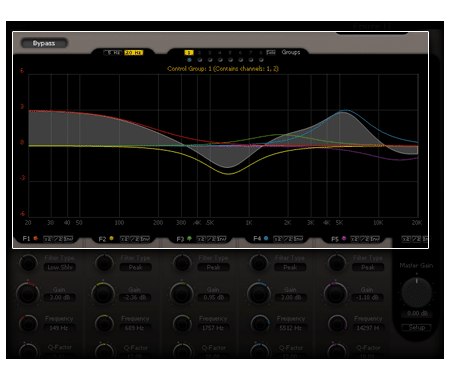Click the /2 icon for filter F1
Viewport: 450px width, 380px height.
58,239
